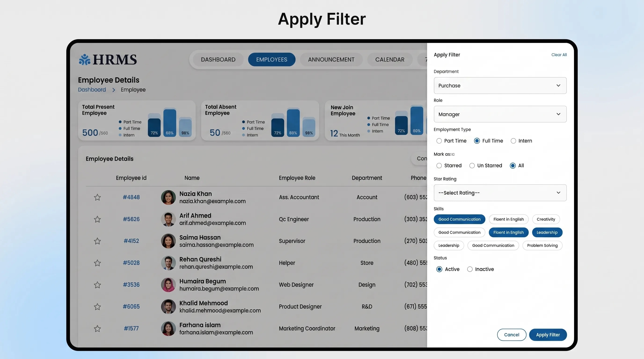The height and width of the screenshot is (359, 644).
Task: Click Clear All filters link
Action: coord(559,55)
